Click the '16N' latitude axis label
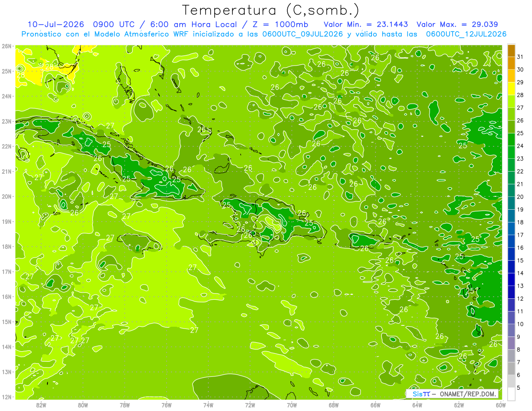 (7, 297)
